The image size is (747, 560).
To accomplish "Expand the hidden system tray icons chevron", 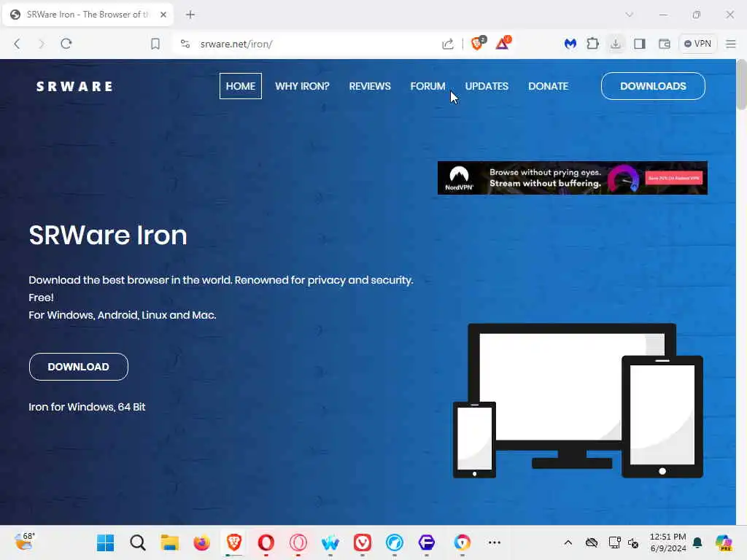I will coord(568,542).
